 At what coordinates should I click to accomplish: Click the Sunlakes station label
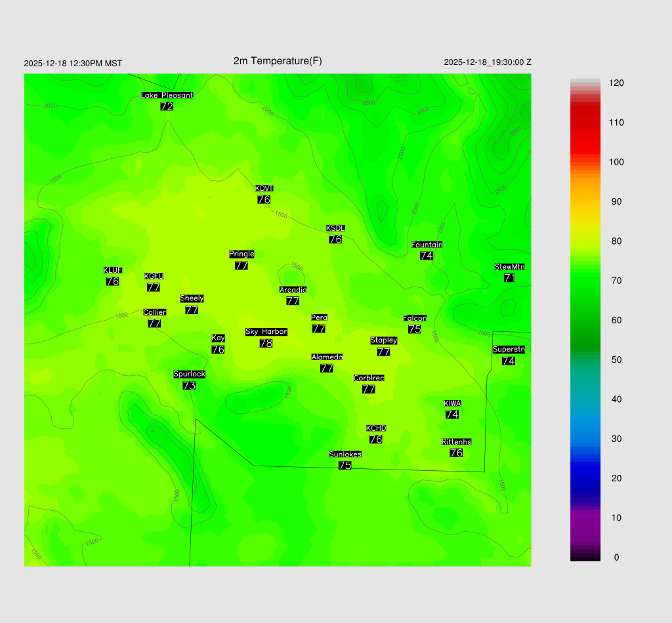345,454
